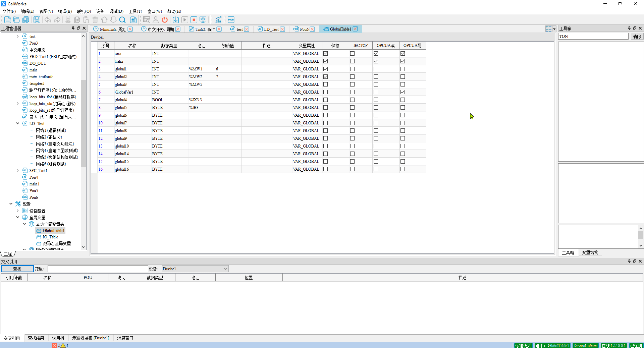
Task: Click the MOB icon in toolbar
Action: pyautogui.click(x=231, y=20)
